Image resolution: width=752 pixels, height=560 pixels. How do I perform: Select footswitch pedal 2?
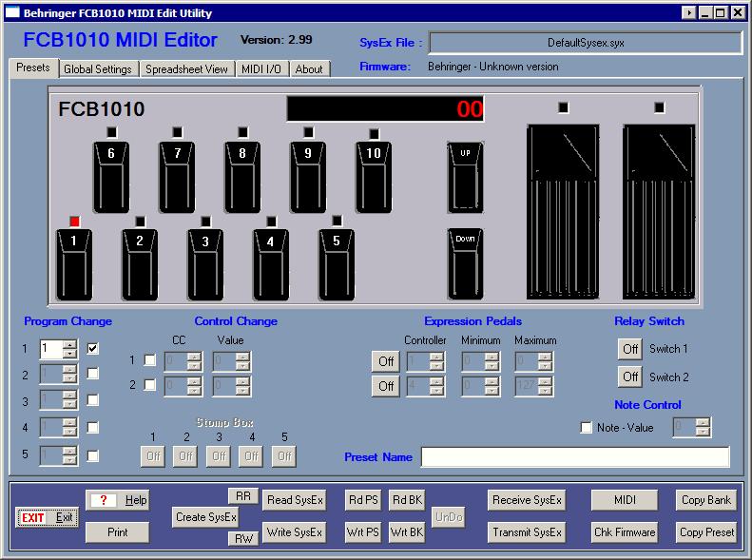[140, 264]
